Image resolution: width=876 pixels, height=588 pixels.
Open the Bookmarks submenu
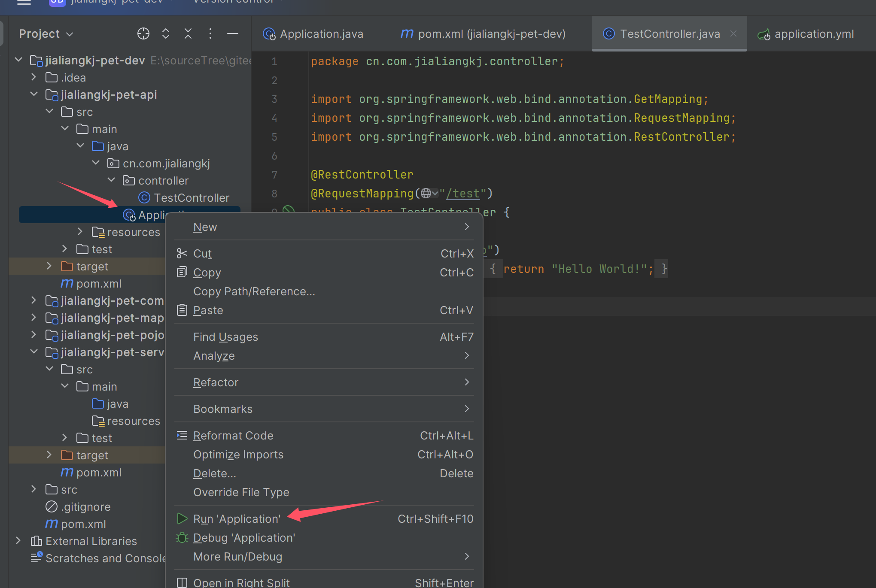[x=325, y=409]
